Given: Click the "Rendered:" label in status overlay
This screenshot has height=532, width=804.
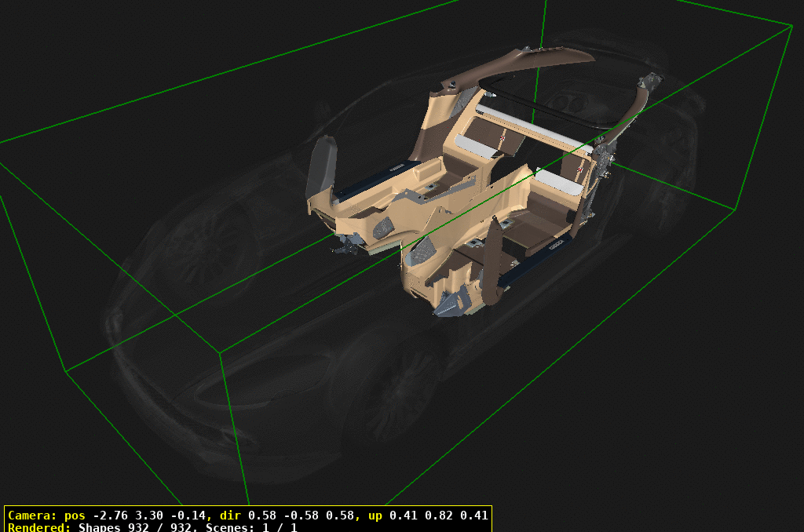Looking at the screenshot, I should pos(39,527).
